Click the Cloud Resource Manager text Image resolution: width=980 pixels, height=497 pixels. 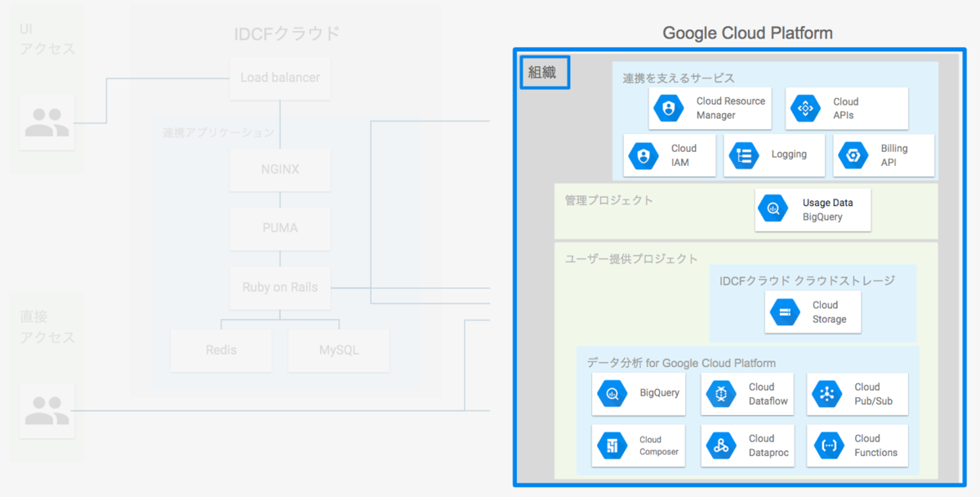(731, 108)
